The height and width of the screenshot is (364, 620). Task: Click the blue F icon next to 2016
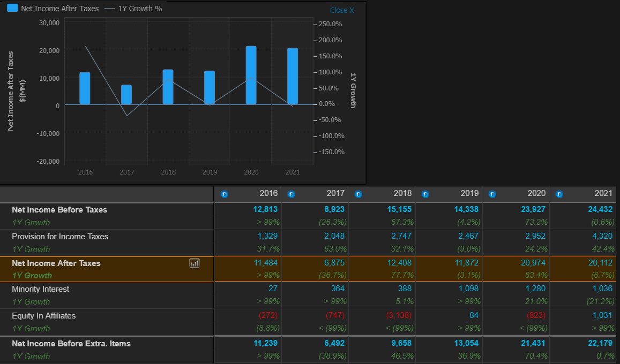click(x=225, y=194)
